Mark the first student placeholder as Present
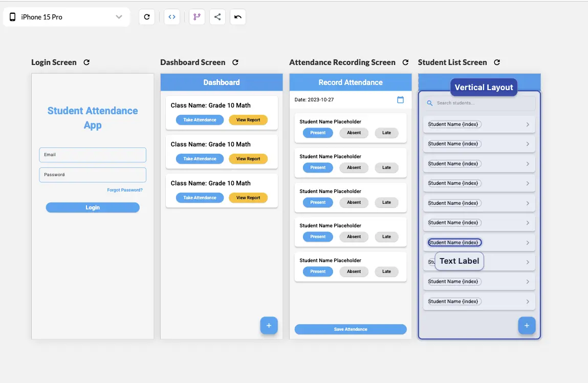This screenshot has height=383, width=588. (x=318, y=133)
